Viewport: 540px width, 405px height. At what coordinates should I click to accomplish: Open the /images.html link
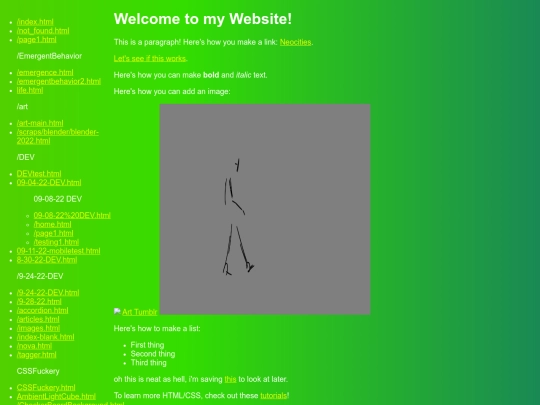[x=38, y=329]
